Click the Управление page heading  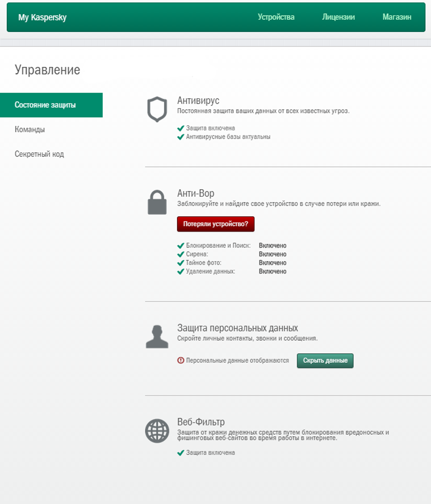[47, 70]
